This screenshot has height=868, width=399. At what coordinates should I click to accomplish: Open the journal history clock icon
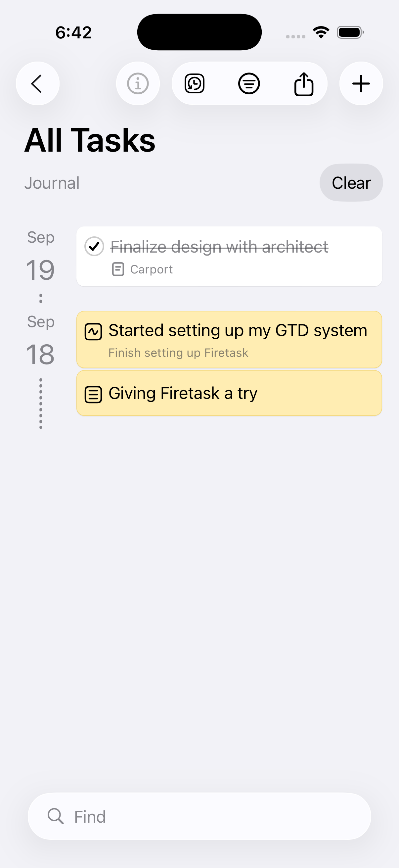pos(195,83)
